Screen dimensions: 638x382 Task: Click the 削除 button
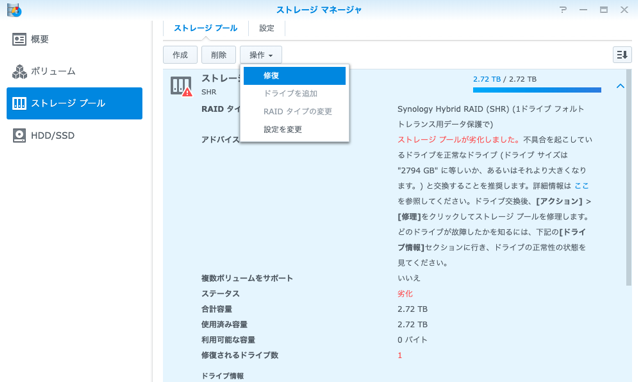pyautogui.click(x=218, y=55)
